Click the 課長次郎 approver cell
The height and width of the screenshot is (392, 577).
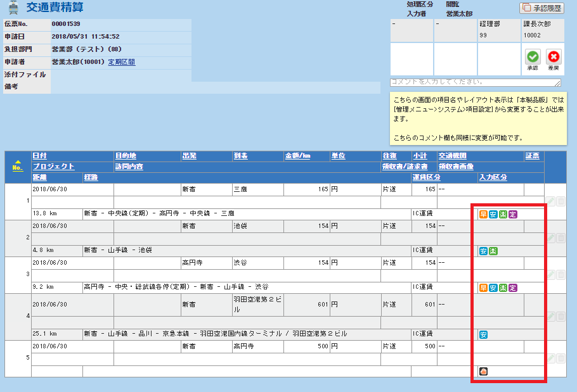pyautogui.click(x=543, y=30)
